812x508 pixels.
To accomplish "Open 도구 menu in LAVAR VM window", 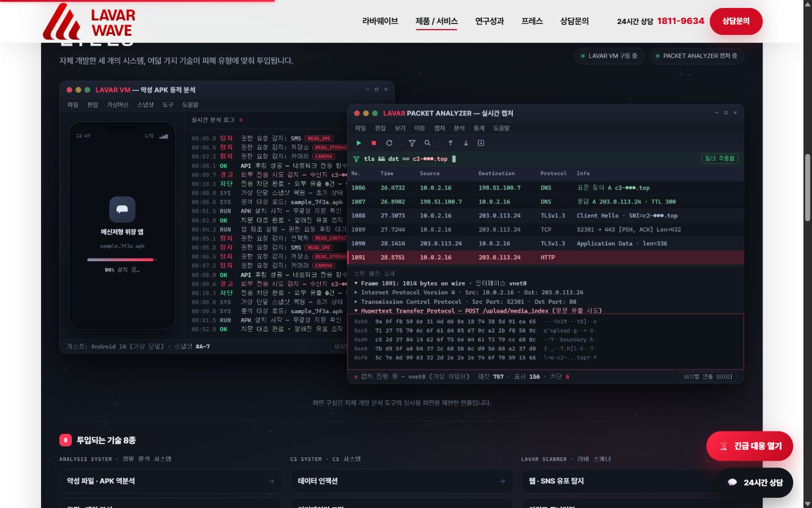I will pos(168,105).
